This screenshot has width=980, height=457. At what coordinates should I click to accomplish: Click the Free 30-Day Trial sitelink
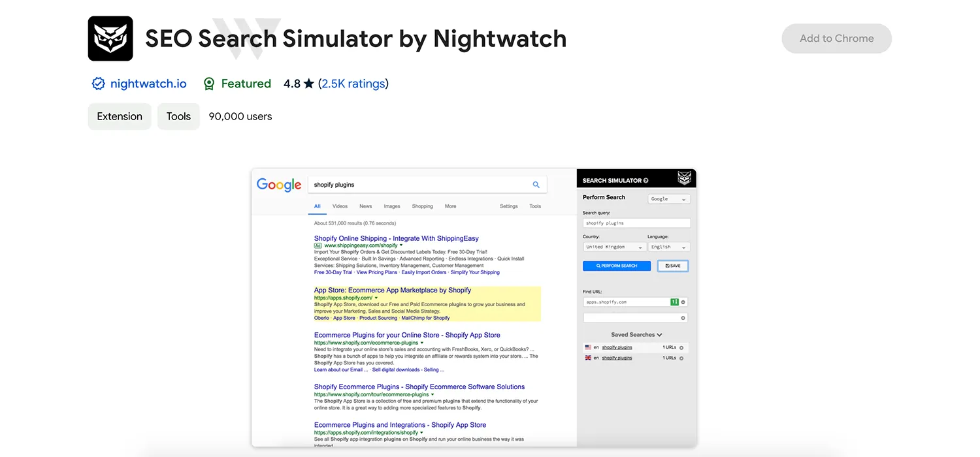(333, 272)
